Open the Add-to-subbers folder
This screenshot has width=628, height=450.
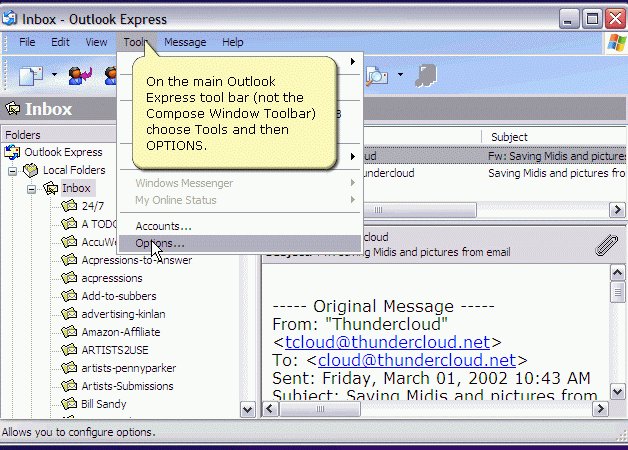coord(119,296)
